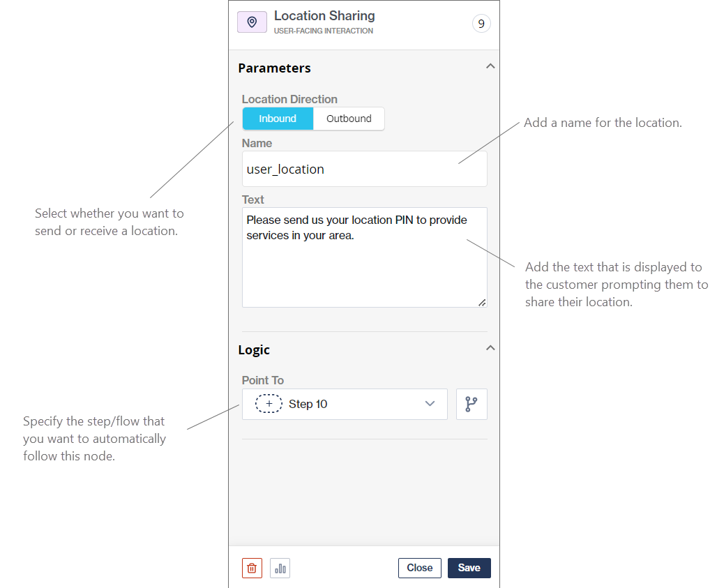Select the Location Sharing pin icon

252,22
